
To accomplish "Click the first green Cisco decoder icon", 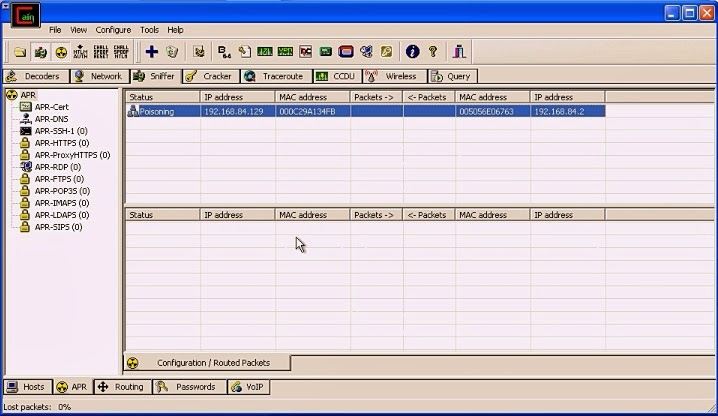I will coord(265,52).
